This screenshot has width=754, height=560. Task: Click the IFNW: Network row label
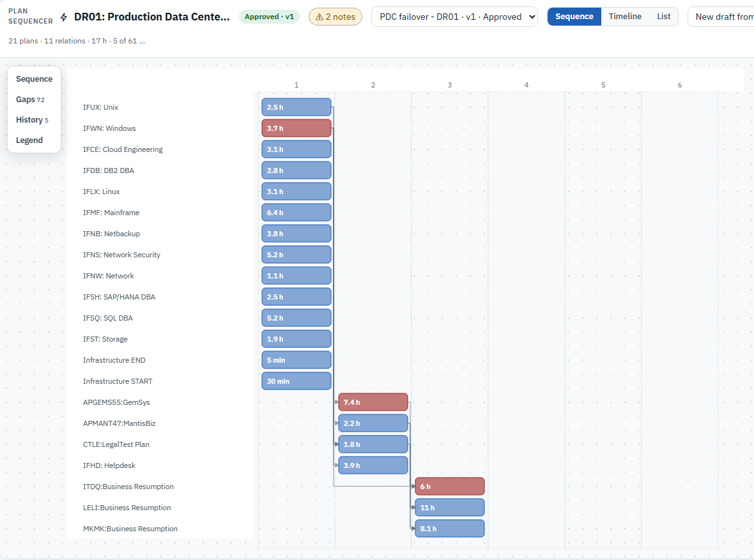[x=108, y=276]
